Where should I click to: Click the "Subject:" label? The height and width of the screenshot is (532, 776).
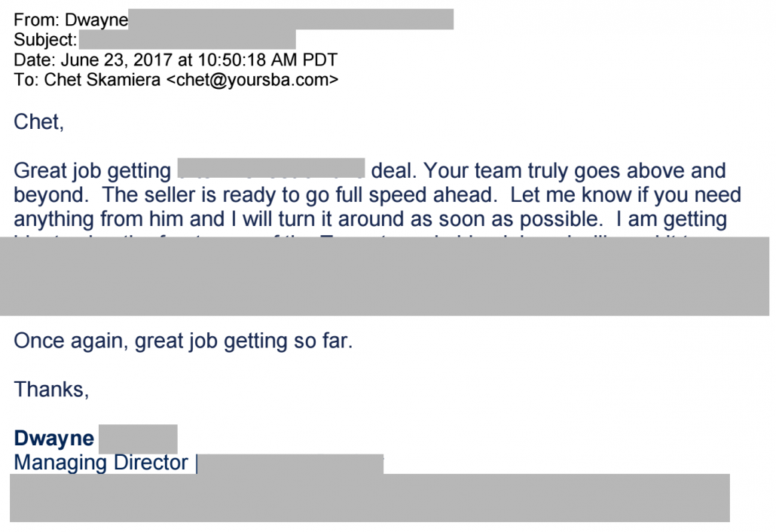44,40
